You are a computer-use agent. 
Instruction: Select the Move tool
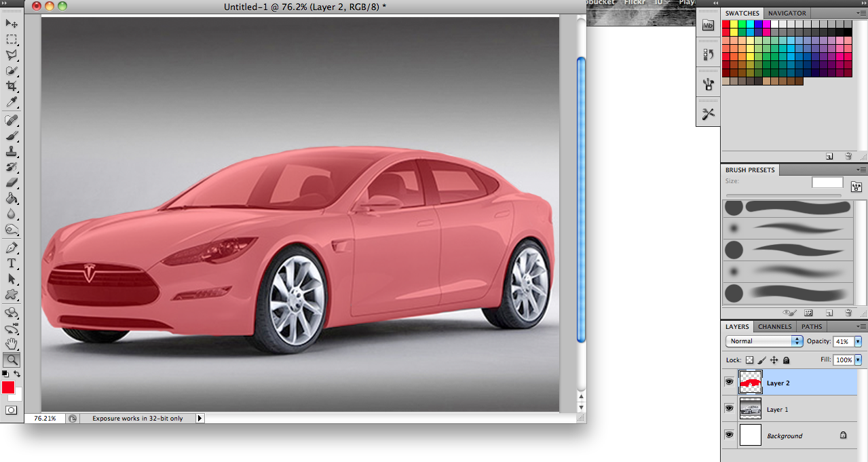[x=12, y=24]
